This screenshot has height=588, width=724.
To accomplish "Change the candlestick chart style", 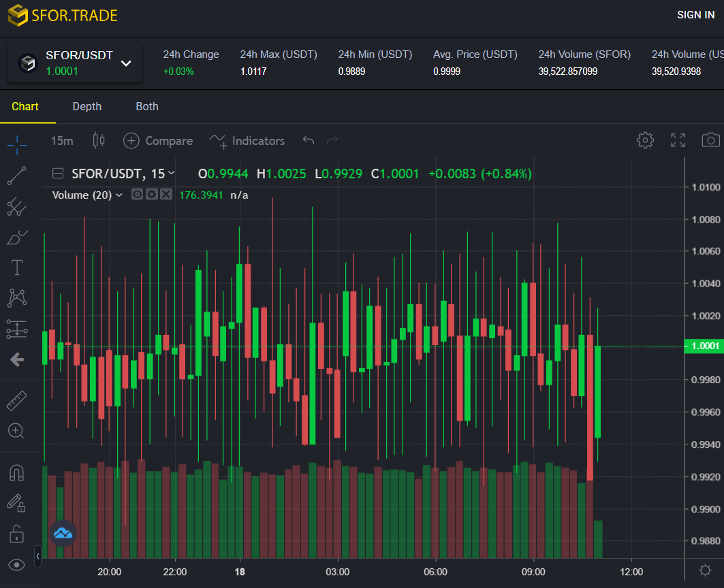I will point(99,140).
